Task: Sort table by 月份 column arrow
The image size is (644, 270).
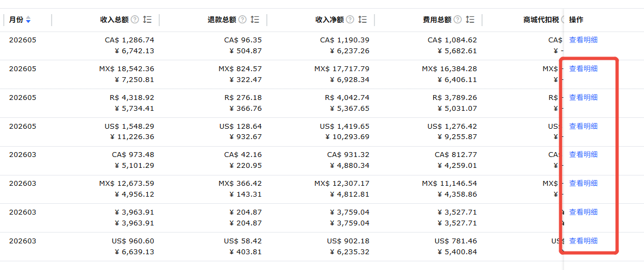Action: click(x=28, y=20)
